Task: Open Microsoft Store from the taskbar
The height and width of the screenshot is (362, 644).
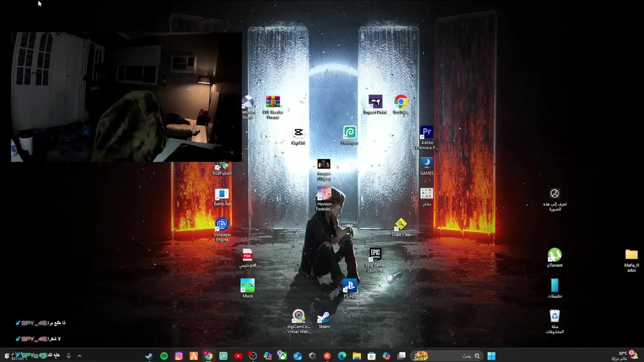Action: tap(371, 356)
